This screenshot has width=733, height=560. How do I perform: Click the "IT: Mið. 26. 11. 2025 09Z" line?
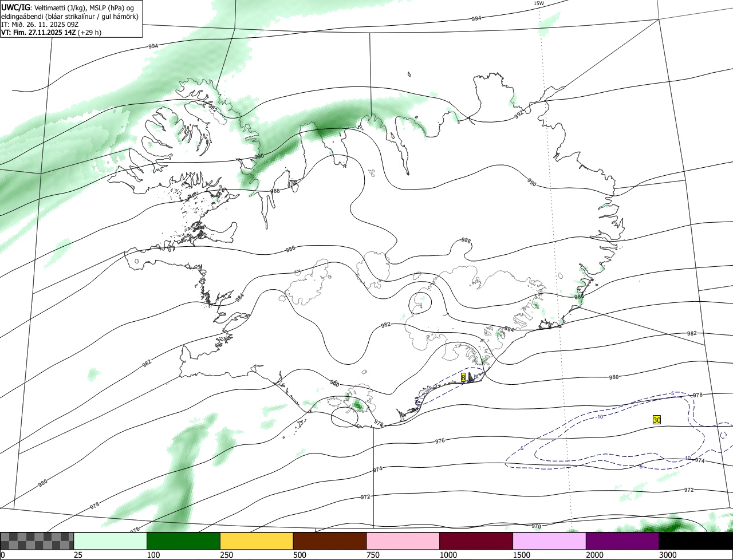(x=40, y=25)
